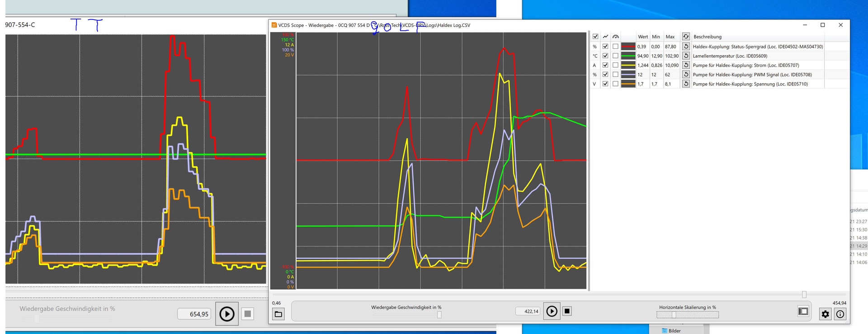868x334 pixels.
Task: Reset min/max for Pumpe Spannung row
Action: click(686, 84)
